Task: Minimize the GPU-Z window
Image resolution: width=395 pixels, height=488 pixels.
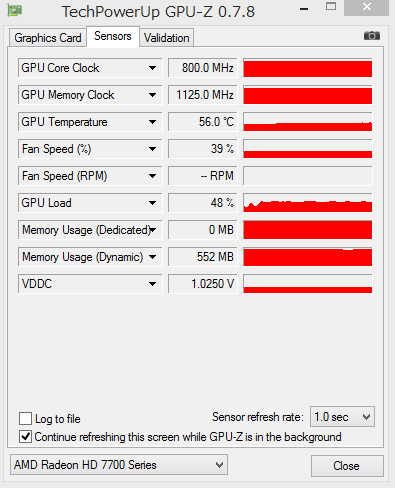Action: pos(304,9)
